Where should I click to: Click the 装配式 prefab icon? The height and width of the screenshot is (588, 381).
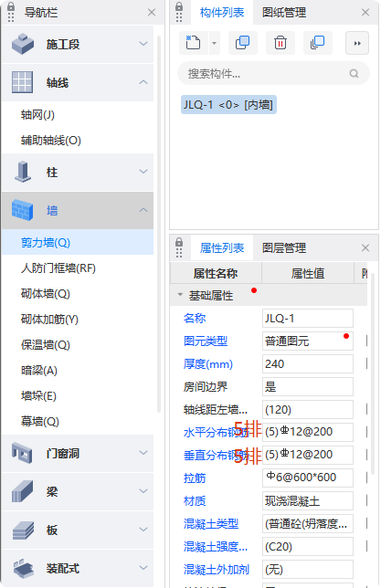(23, 568)
